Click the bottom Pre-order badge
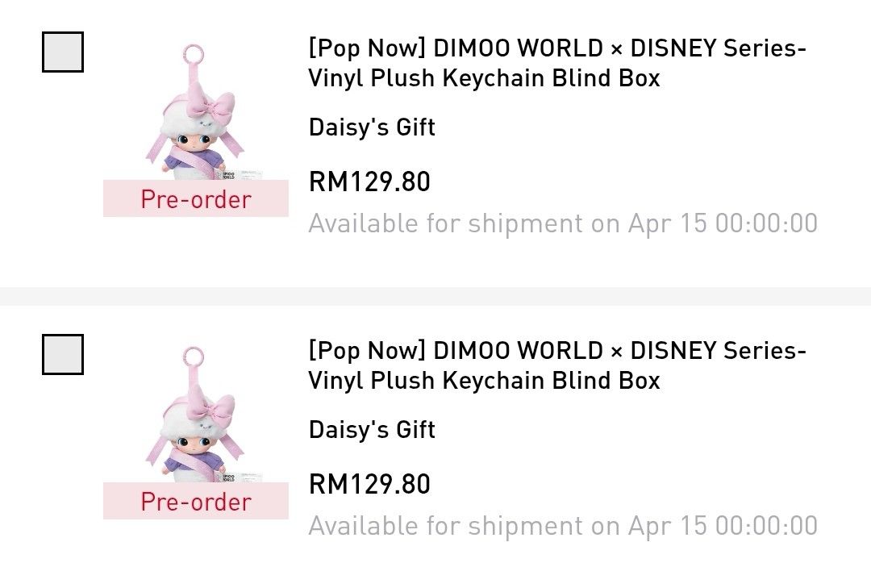The height and width of the screenshot is (588, 871). (195, 502)
